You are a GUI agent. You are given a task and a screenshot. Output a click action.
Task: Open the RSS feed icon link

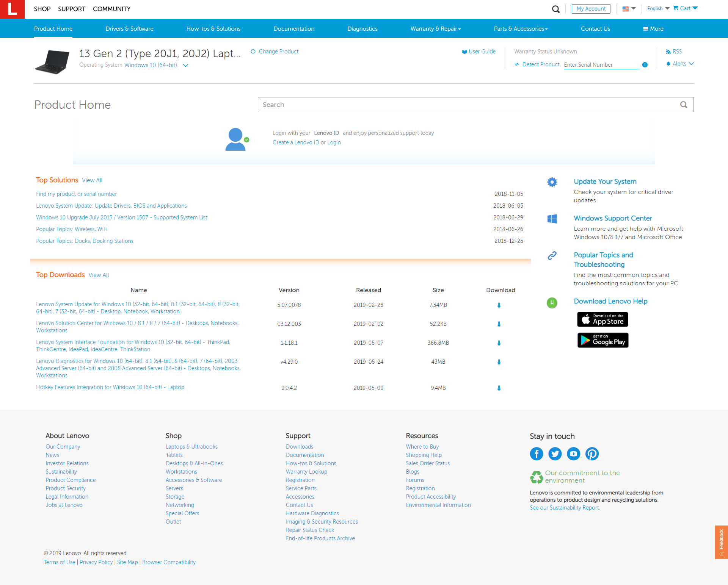668,52
